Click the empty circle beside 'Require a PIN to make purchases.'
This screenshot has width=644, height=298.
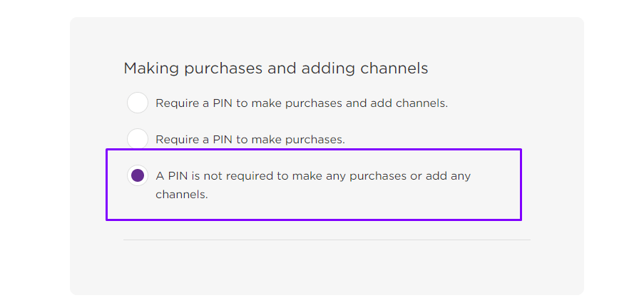coord(138,139)
